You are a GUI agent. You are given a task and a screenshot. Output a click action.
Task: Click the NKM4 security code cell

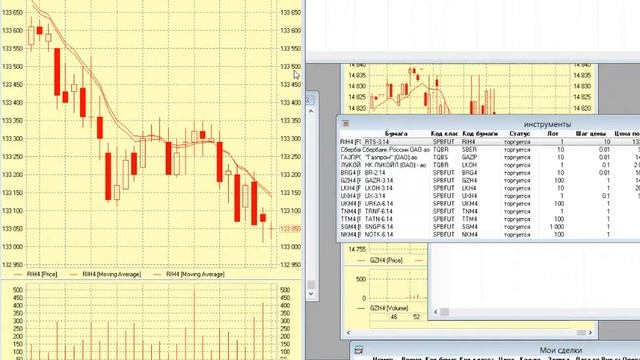pos(470,235)
